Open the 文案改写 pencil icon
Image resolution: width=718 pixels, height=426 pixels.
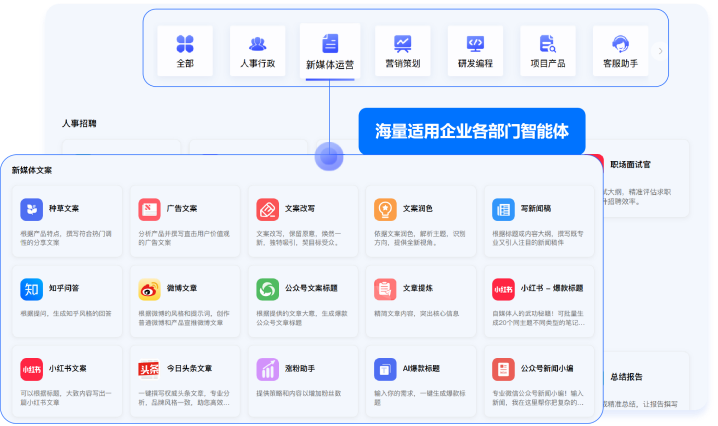point(268,209)
